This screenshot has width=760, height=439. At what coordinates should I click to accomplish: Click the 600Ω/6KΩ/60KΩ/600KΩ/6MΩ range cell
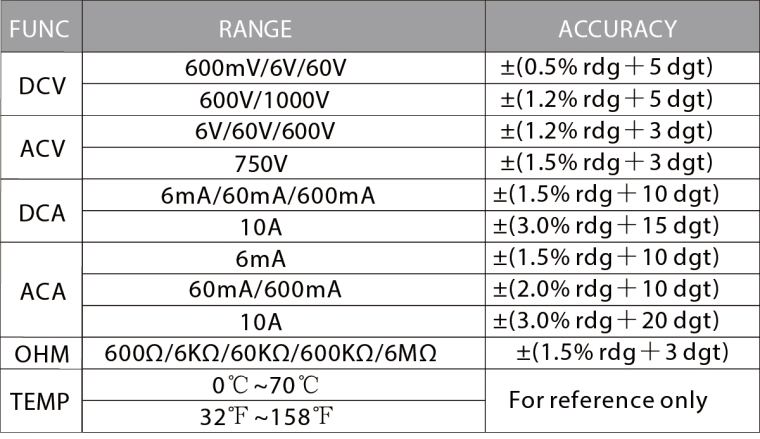271,354
